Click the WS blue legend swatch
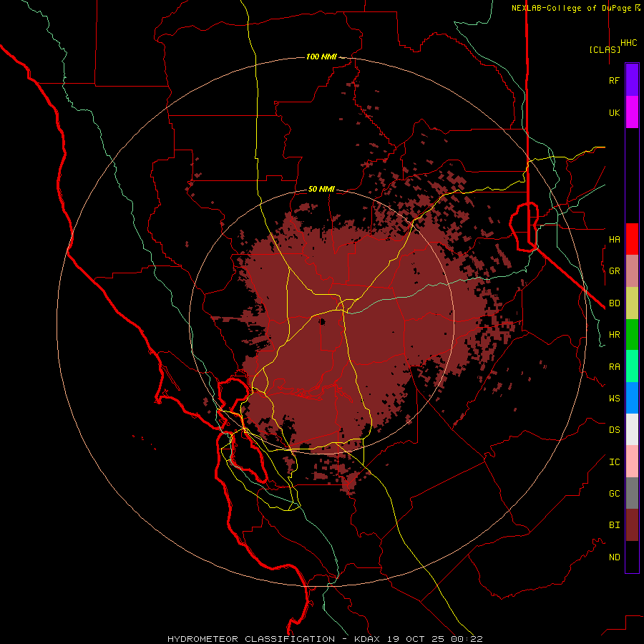This screenshot has width=644, height=644. (x=632, y=398)
